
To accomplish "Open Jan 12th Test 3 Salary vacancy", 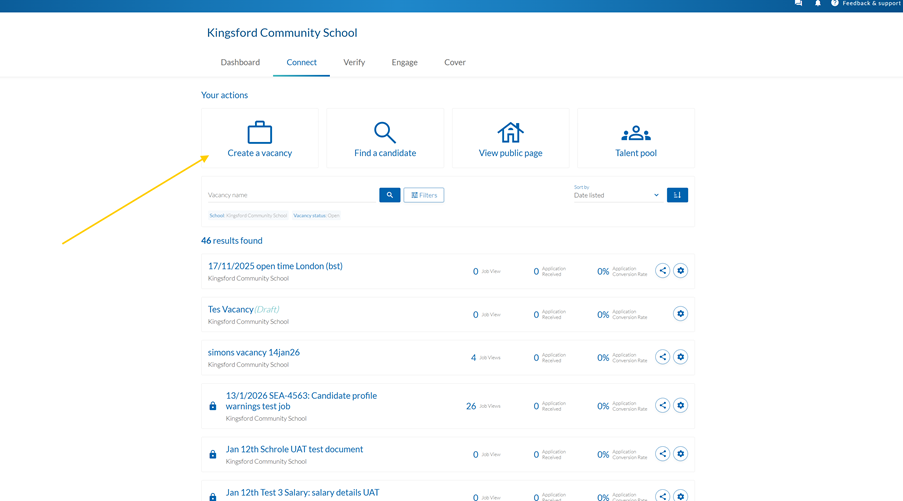I will 302,492.
